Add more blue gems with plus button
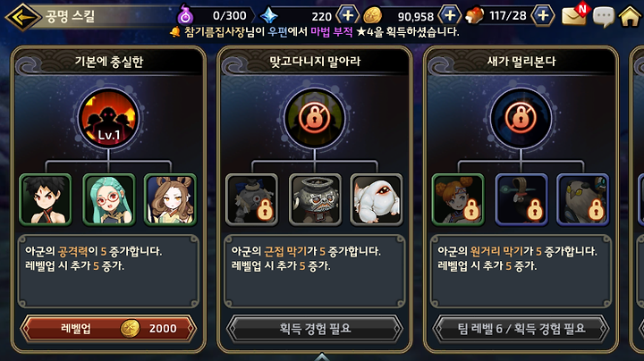644x361 pixels. pos(347,15)
